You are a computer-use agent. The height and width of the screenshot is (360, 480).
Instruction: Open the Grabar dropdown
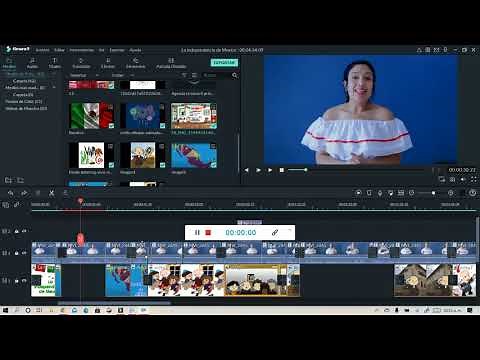click(122, 75)
